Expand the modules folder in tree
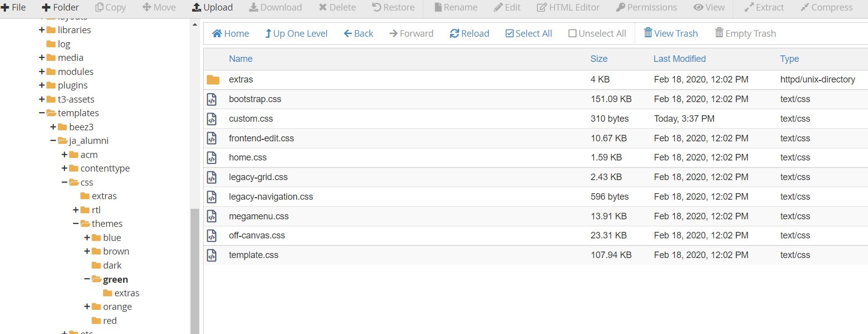868x334 pixels. pos(42,71)
